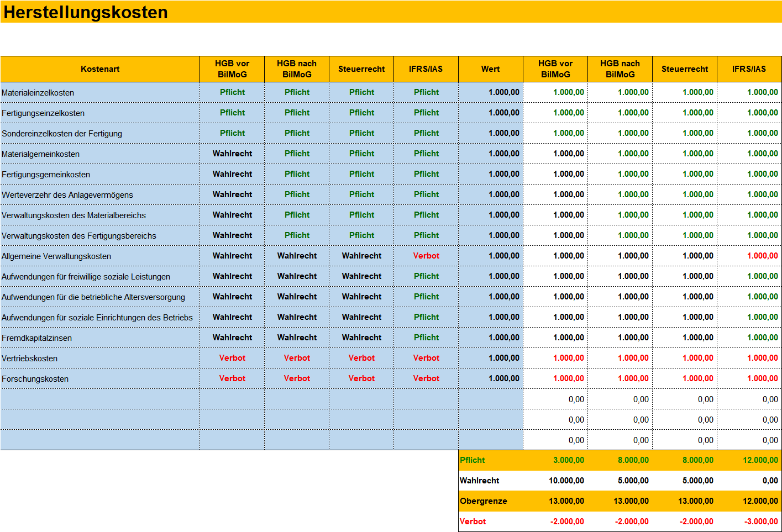Screen dimensions: 782x532
Task: Click the Allgemeine Verwaltungskosten label
Action: point(56,256)
